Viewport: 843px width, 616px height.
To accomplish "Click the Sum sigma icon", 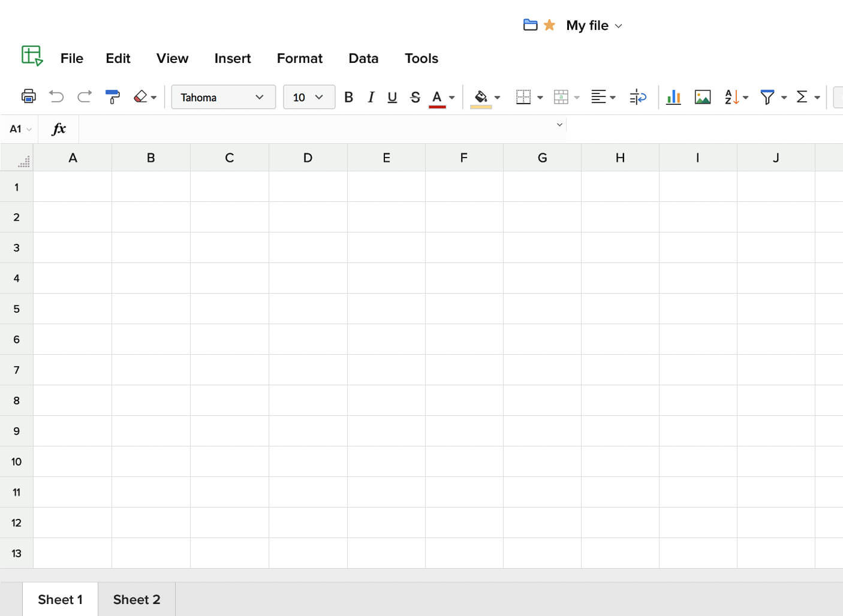I will tap(802, 97).
